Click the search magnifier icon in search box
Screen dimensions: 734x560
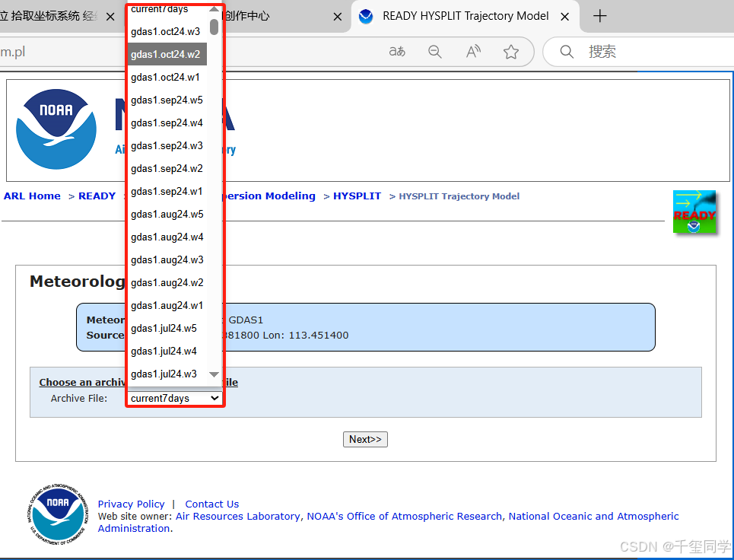[567, 52]
